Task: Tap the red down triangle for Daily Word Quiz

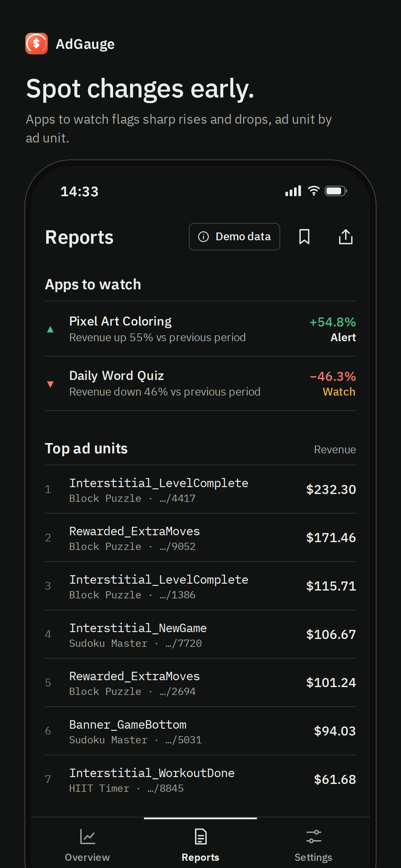Action: 50,384
